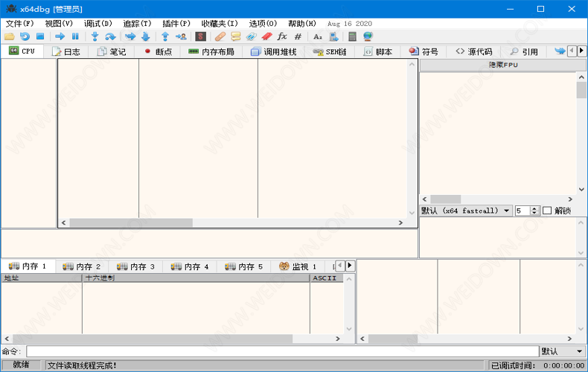Open the functions fx icon
This screenshot has width=588, height=372.
(282, 36)
